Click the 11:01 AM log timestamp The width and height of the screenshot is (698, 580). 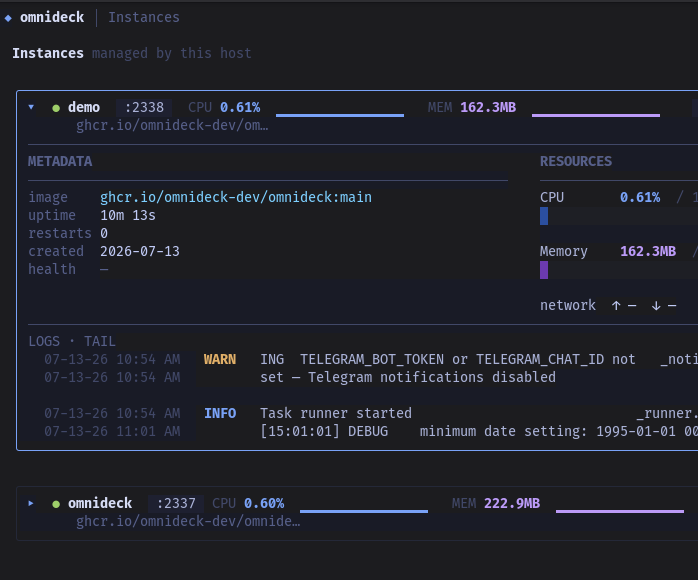pos(112,431)
